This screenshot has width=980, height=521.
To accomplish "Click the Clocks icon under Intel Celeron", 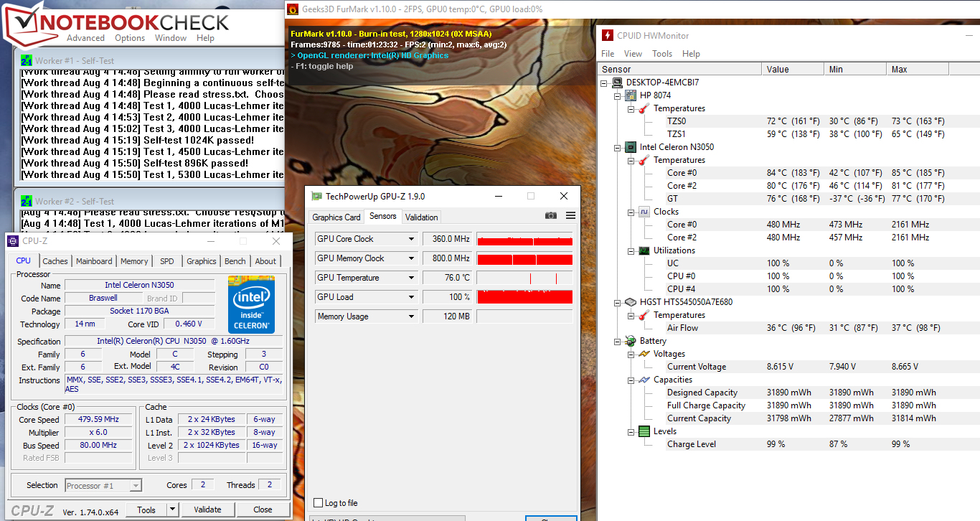I will pyautogui.click(x=644, y=212).
